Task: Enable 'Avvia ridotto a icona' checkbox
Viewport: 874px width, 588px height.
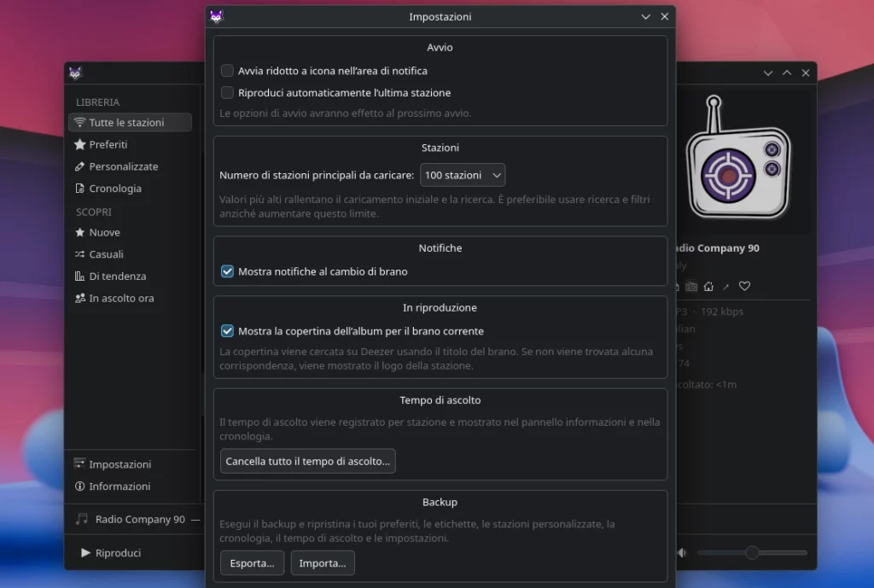Action: click(227, 71)
